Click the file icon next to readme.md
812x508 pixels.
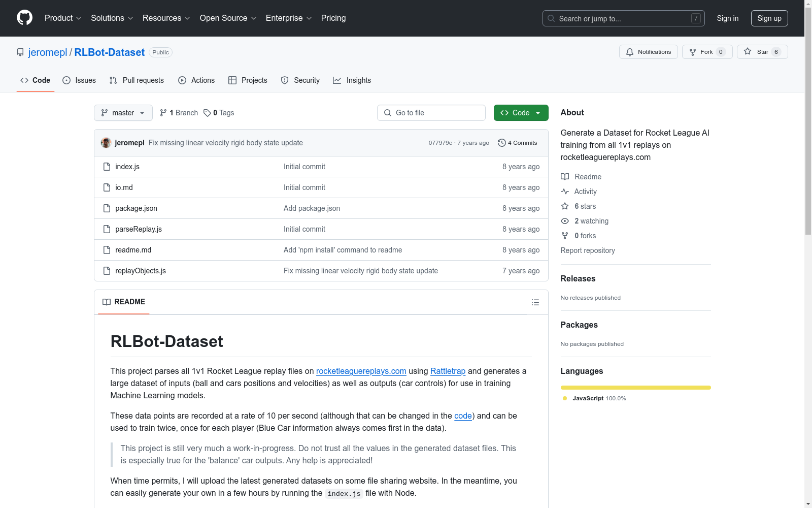(107, 250)
